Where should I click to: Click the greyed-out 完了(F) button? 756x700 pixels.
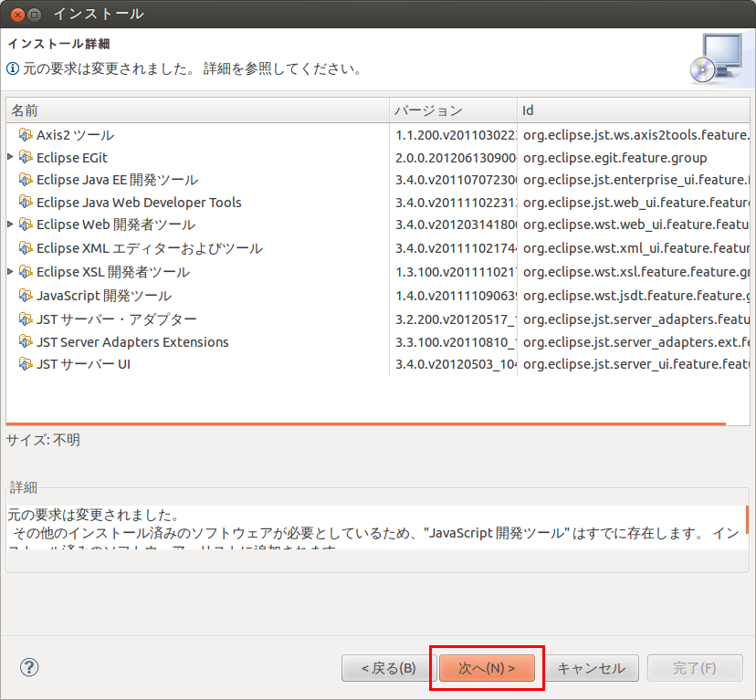tap(695, 668)
